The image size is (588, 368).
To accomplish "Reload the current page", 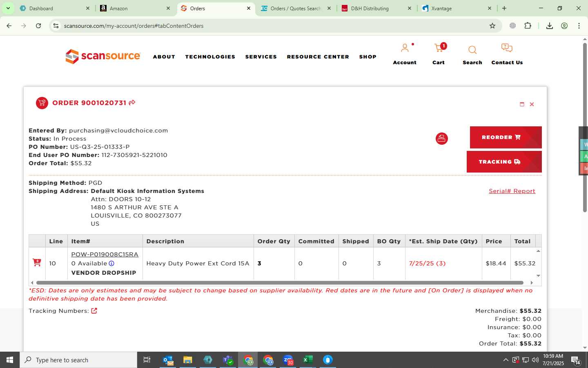I will point(38,26).
